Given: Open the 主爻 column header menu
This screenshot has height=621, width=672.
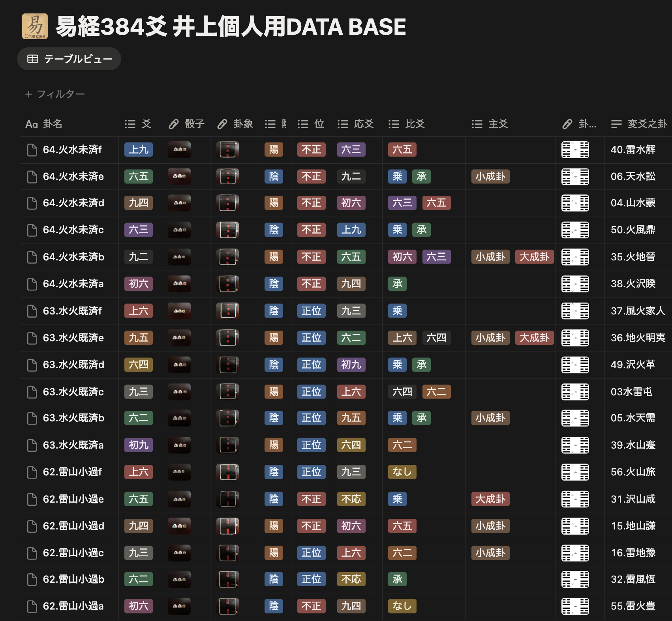Looking at the screenshot, I should click(x=490, y=124).
